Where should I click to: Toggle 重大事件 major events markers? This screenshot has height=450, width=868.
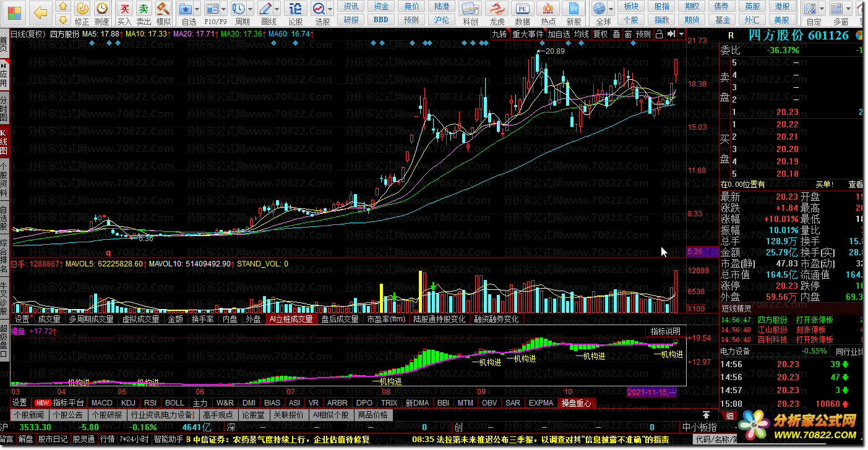[528, 35]
